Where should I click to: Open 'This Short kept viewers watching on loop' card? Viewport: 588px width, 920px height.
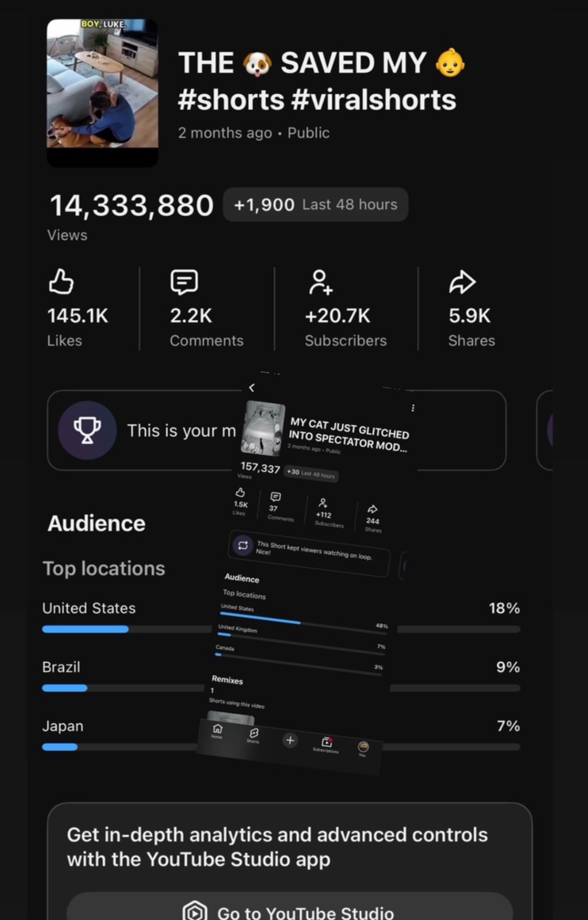309,553
